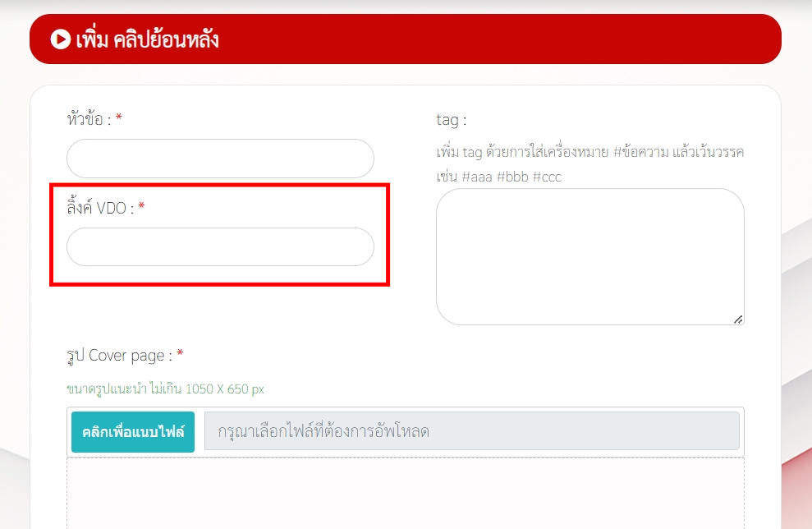Click the red asterisk beside ลิ้งค์ VDO
Viewport: 812px width, 529px height.
[x=141, y=208]
